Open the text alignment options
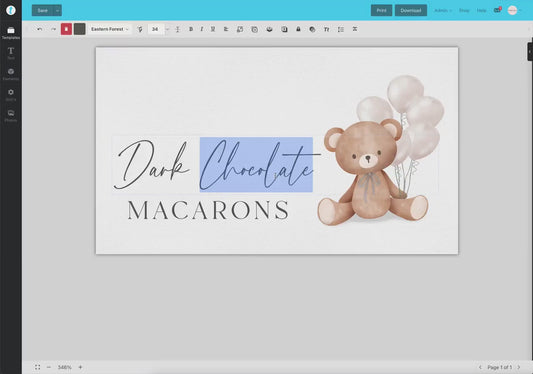This screenshot has width=533, height=374. coord(226,29)
